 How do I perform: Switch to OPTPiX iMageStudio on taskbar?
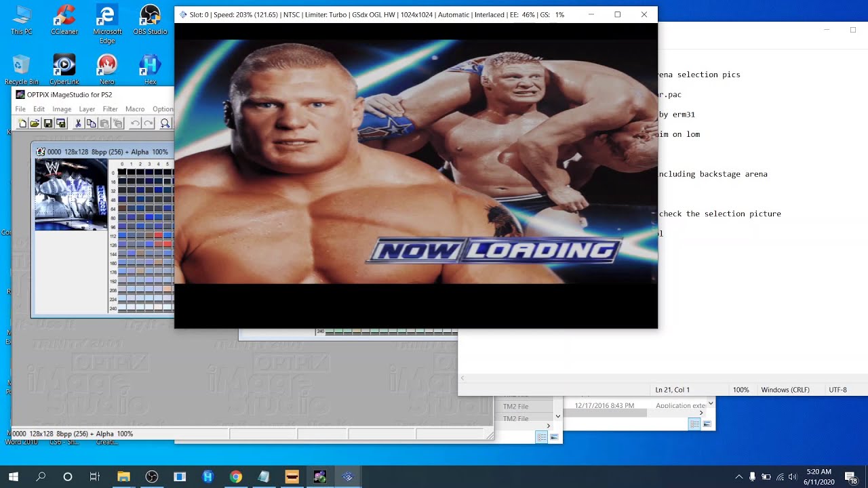(319, 476)
